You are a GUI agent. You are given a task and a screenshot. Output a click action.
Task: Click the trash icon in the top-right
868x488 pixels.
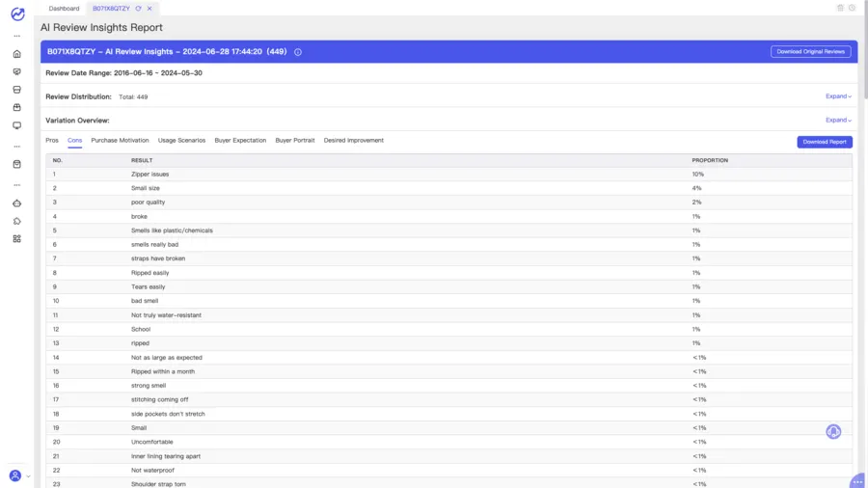[840, 8]
